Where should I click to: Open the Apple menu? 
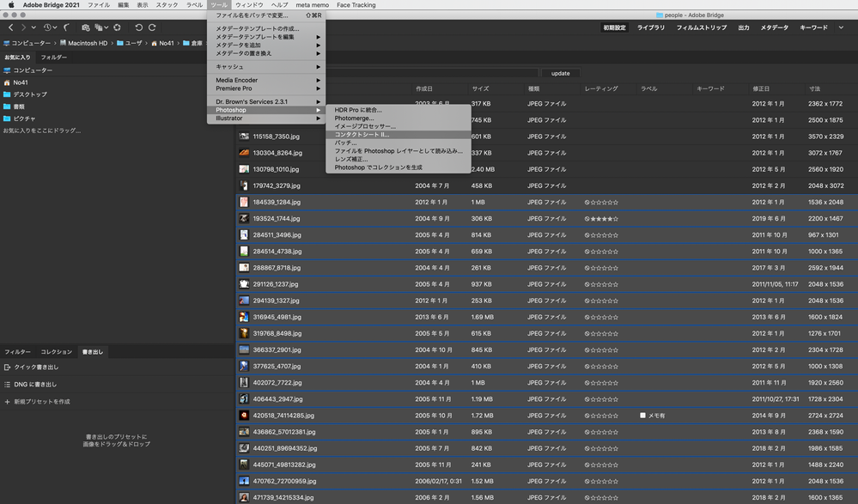tap(11, 5)
